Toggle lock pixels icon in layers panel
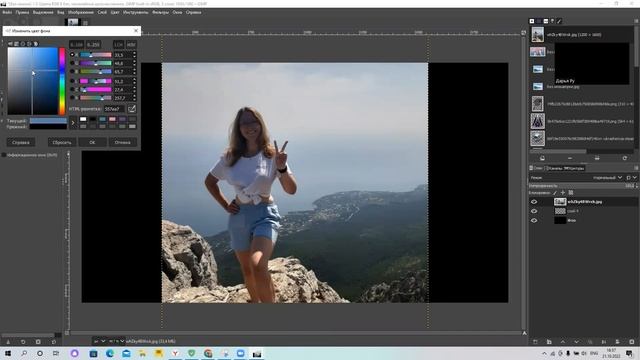 click(x=555, y=193)
